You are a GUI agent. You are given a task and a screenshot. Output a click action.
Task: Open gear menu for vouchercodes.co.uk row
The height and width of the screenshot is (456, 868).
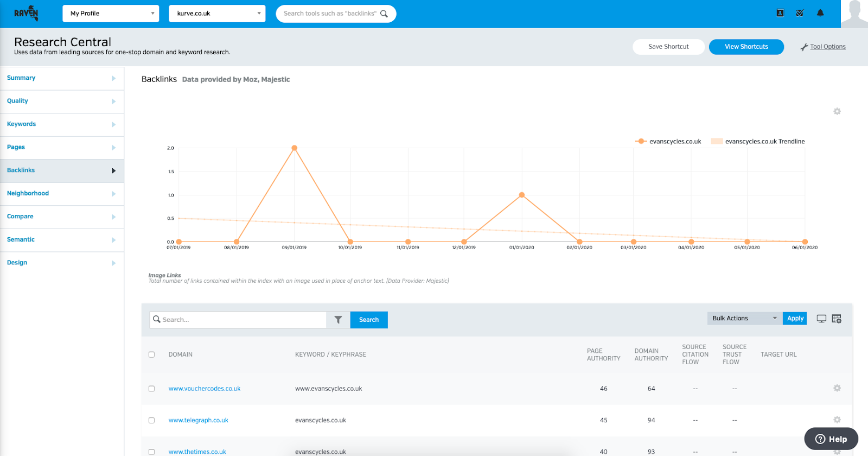point(837,388)
